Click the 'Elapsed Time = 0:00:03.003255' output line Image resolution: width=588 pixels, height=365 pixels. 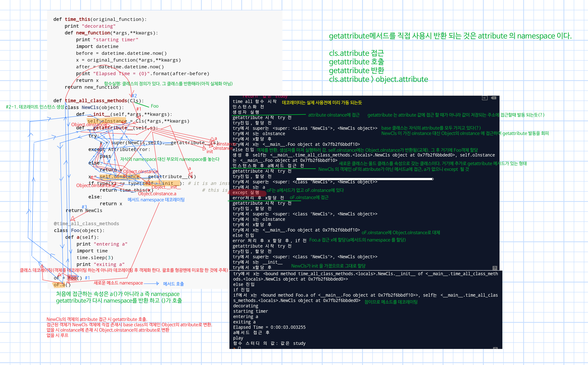(x=269, y=327)
